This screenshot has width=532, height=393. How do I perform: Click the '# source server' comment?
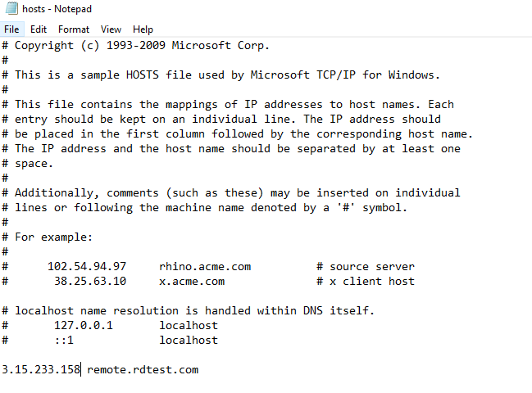click(366, 266)
